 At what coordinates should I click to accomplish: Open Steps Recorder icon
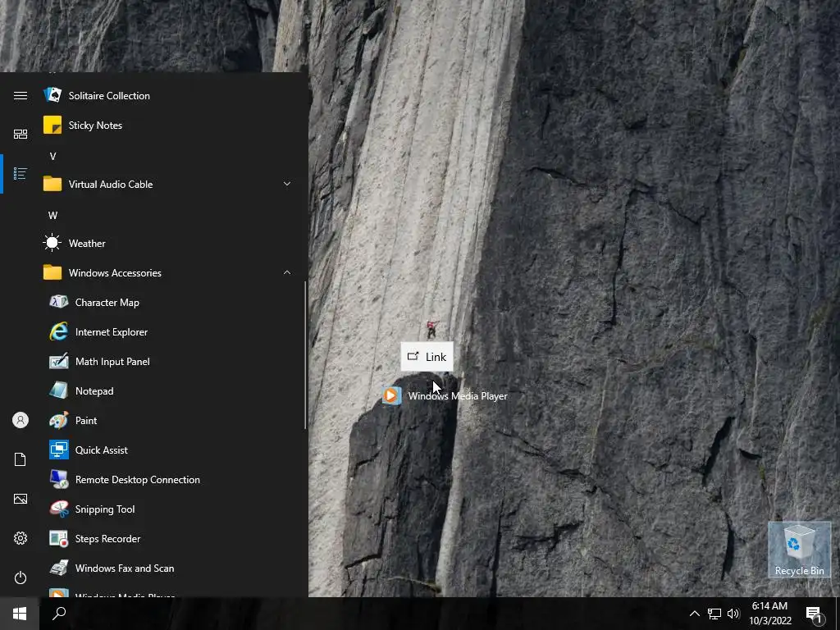coord(59,538)
